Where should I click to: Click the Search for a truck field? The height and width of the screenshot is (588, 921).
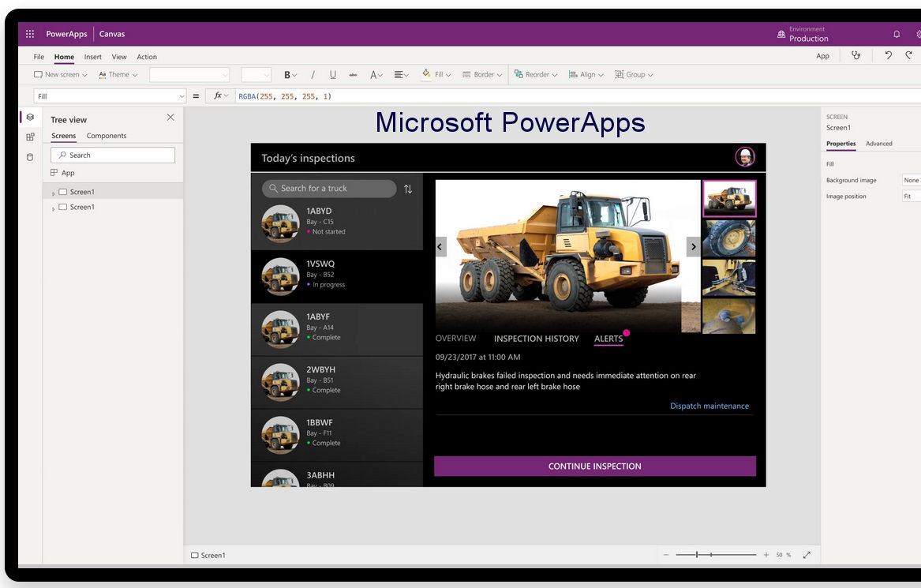(329, 189)
